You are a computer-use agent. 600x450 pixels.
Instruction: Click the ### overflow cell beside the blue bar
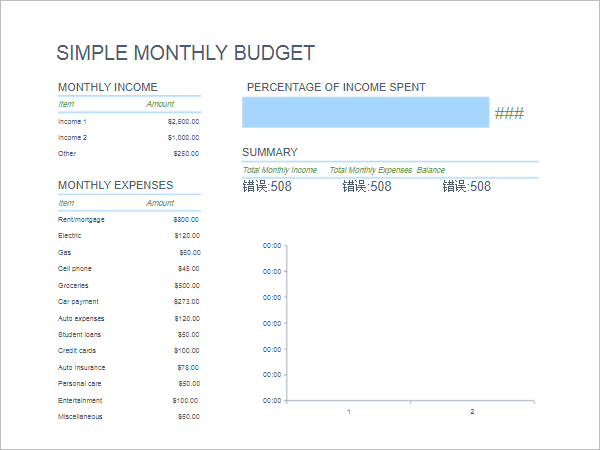(509, 114)
